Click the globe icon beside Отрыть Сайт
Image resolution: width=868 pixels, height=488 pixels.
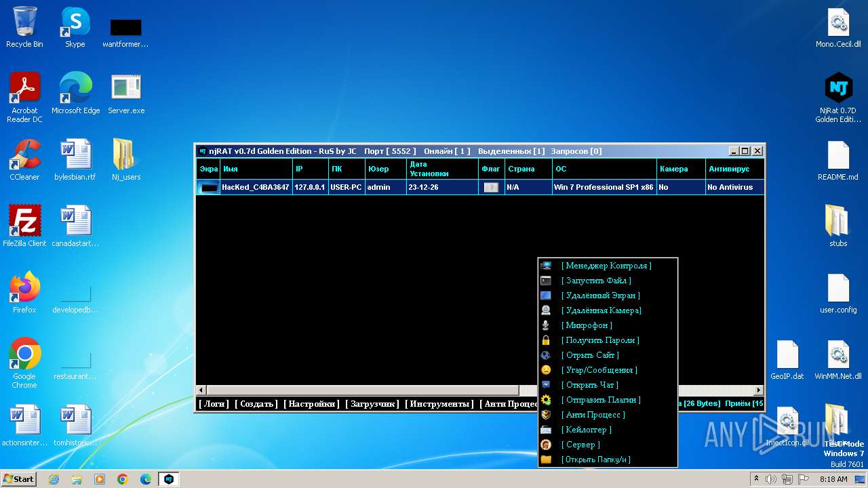tap(546, 355)
